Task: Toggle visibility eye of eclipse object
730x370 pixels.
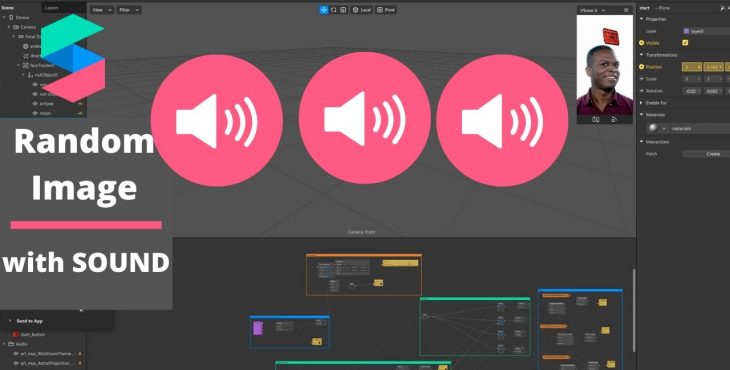Action: pos(35,103)
